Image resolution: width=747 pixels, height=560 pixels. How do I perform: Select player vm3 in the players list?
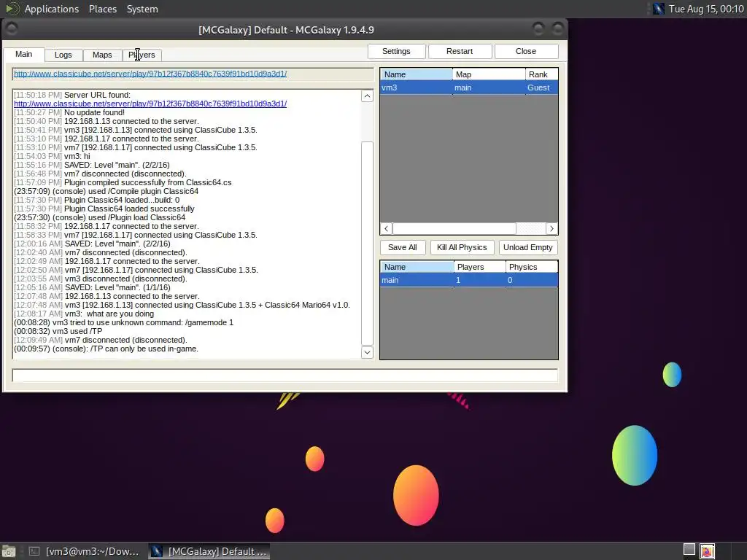pos(469,87)
